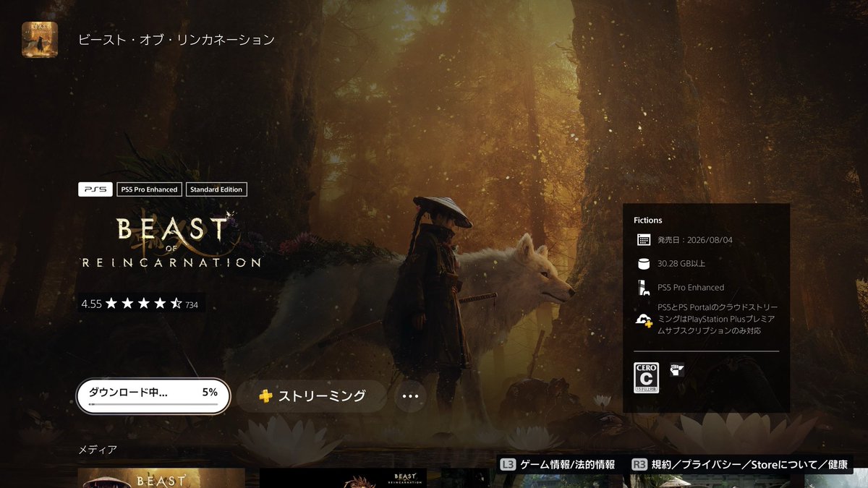Click the 5% download percentage
The width and height of the screenshot is (868, 488).
(210, 392)
